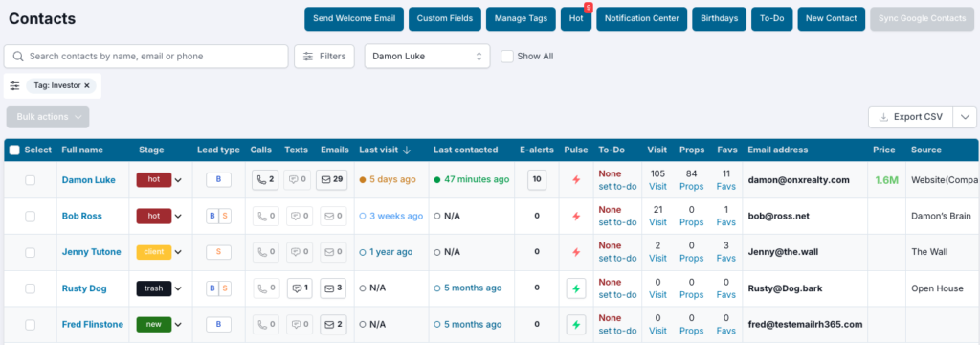Click the texts icon for Damon Luke
This screenshot has width=980, height=345.
coord(298,180)
